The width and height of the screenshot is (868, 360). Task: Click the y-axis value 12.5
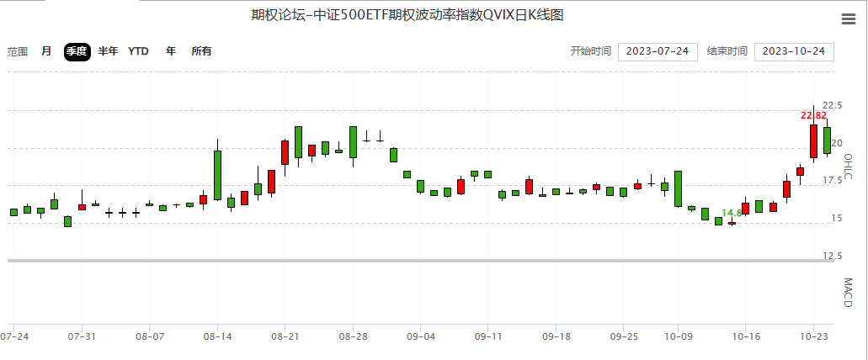coord(832,256)
